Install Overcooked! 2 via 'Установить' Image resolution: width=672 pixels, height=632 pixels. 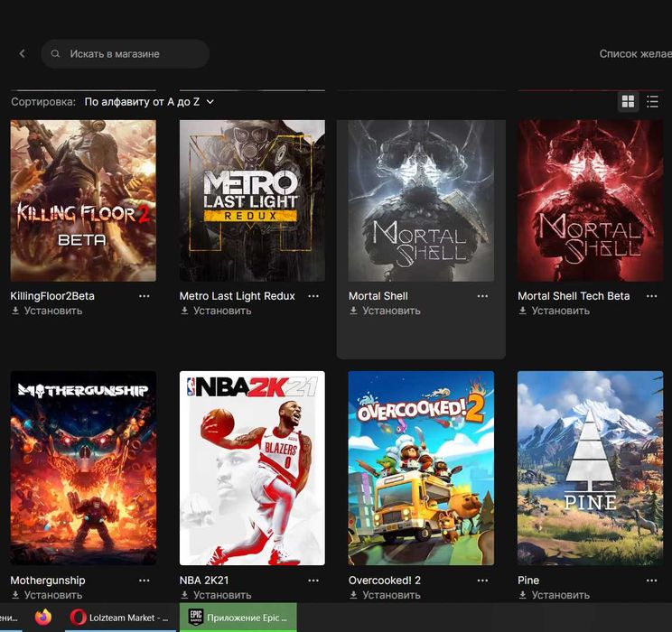click(391, 595)
